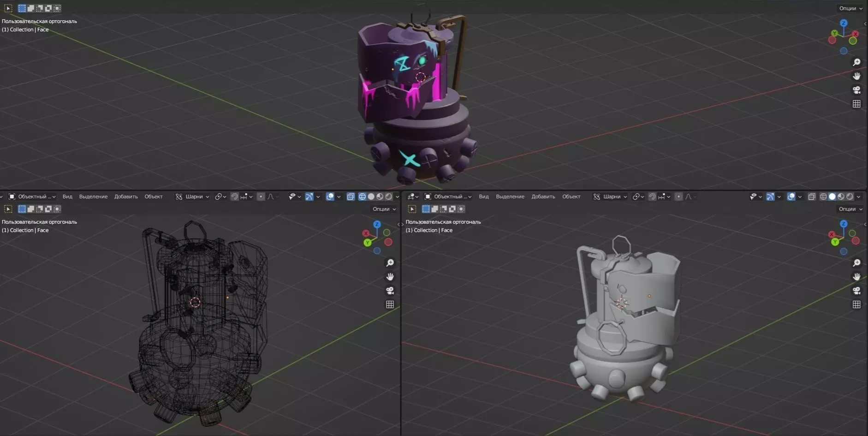868x436 pixels.
Task: Toggle snapping magnet in bottom-left viewport header
Action: pyautogui.click(x=235, y=197)
